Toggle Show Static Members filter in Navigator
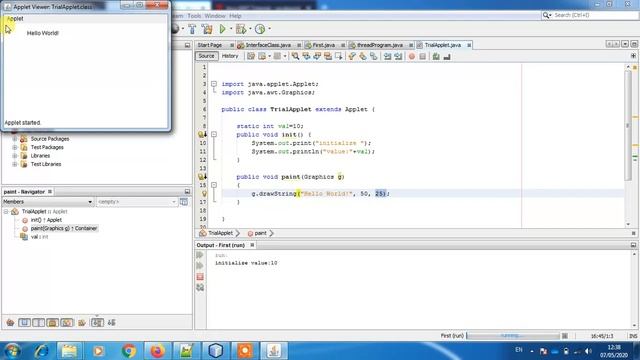Screen dimensions: 640x360 [38, 323]
